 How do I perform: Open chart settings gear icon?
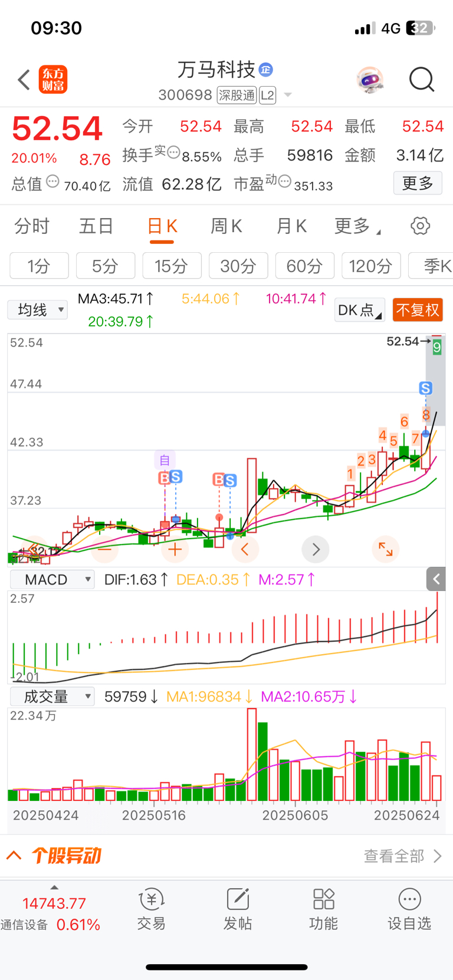click(x=420, y=226)
